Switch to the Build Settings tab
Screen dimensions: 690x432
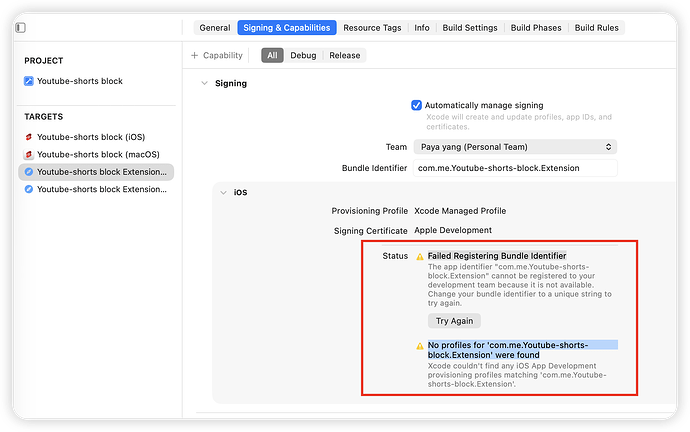click(x=470, y=28)
